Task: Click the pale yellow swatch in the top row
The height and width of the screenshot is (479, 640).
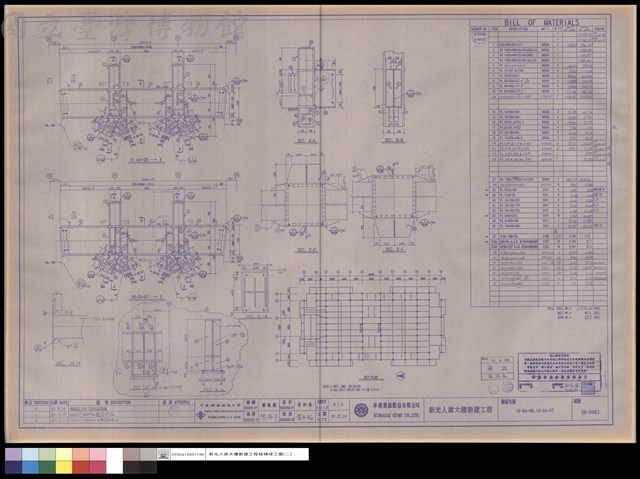Action: [x=64, y=455]
